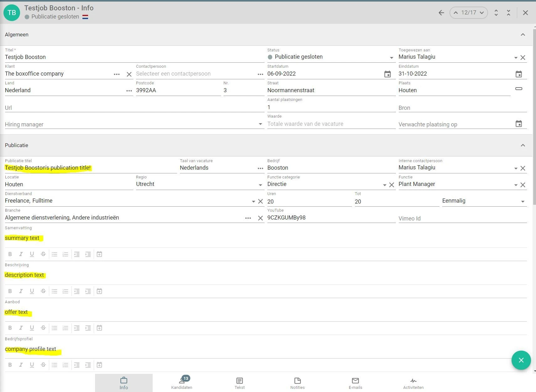The width and height of the screenshot is (536, 392).
Task: Open the Eenmalig frequency dropdown
Action: pos(523,201)
